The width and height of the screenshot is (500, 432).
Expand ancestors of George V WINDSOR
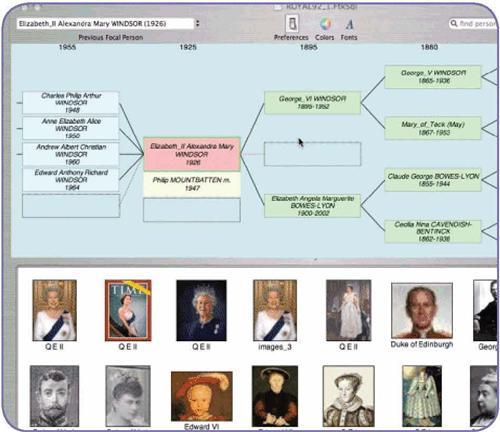(x=489, y=77)
